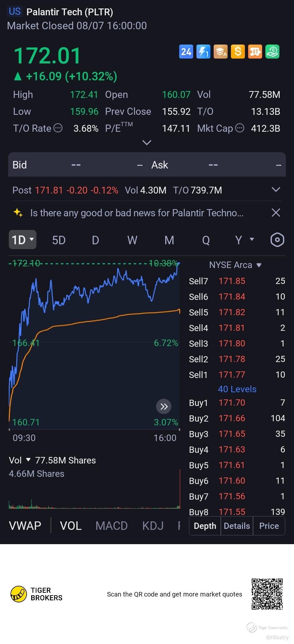Image resolution: width=294 pixels, height=644 pixels.
Task: Tap the Tiger Brokers QR code
Action: click(267, 594)
